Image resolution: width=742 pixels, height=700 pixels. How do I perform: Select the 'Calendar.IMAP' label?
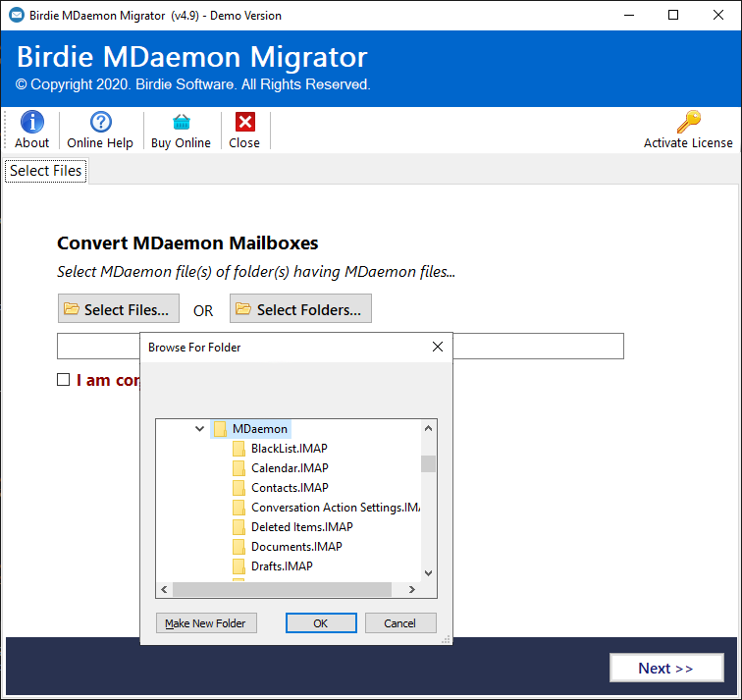pyautogui.click(x=290, y=468)
